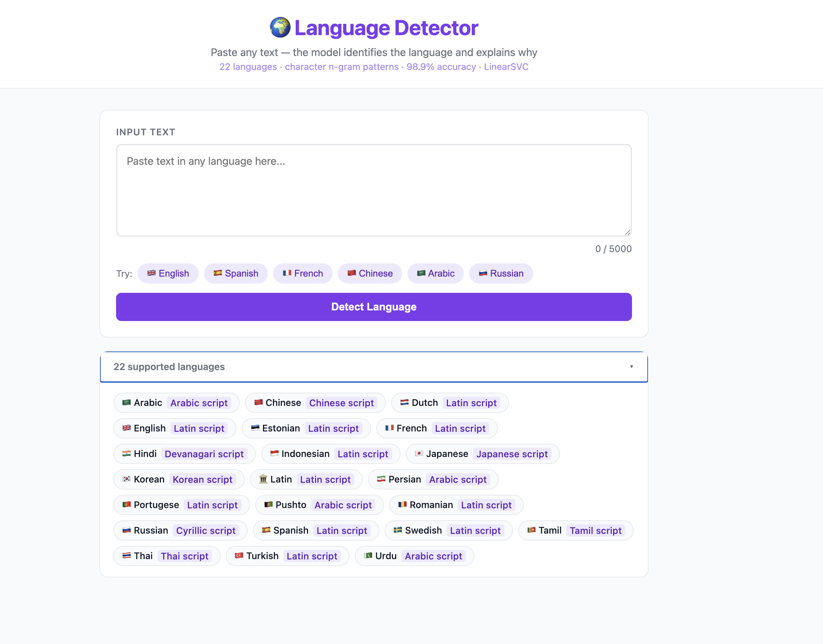The width and height of the screenshot is (823, 644).
Task: Click the South Korea flag beside Korean
Action: click(x=127, y=479)
